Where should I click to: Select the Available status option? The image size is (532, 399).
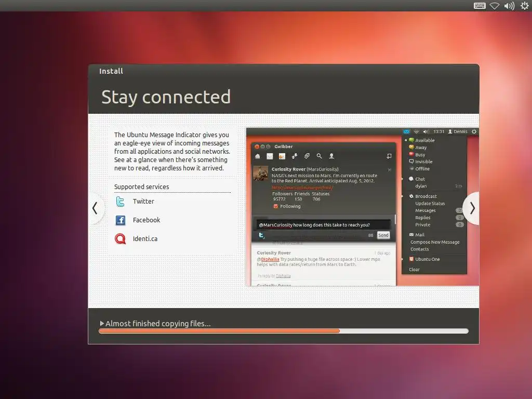[x=425, y=140]
